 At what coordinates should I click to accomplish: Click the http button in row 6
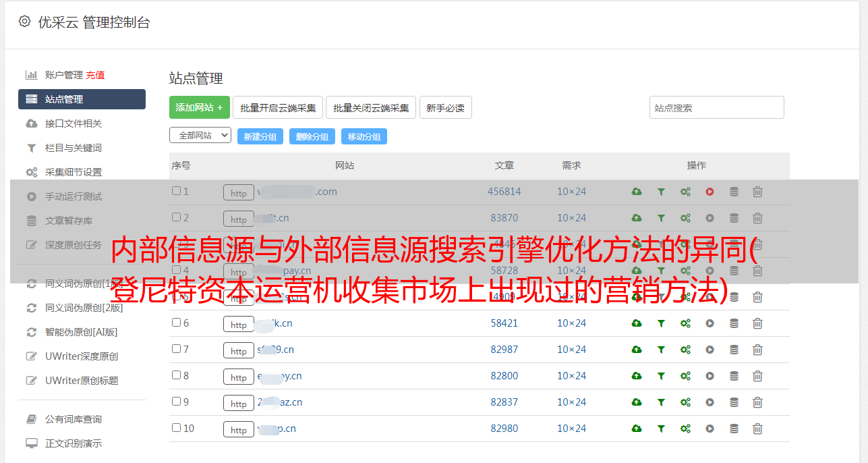(239, 325)
